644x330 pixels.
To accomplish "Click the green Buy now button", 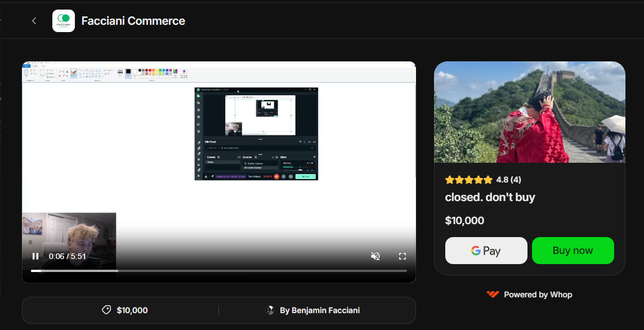I will click(573, 251).
